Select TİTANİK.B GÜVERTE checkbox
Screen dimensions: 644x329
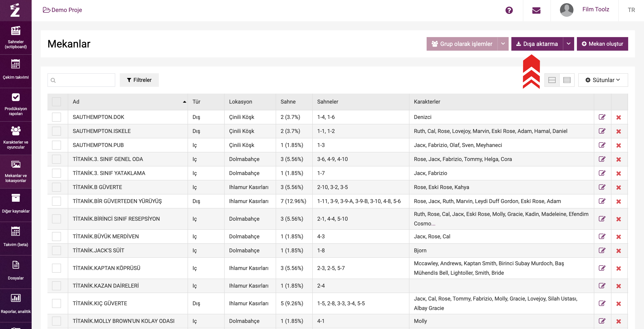[56, 187]
